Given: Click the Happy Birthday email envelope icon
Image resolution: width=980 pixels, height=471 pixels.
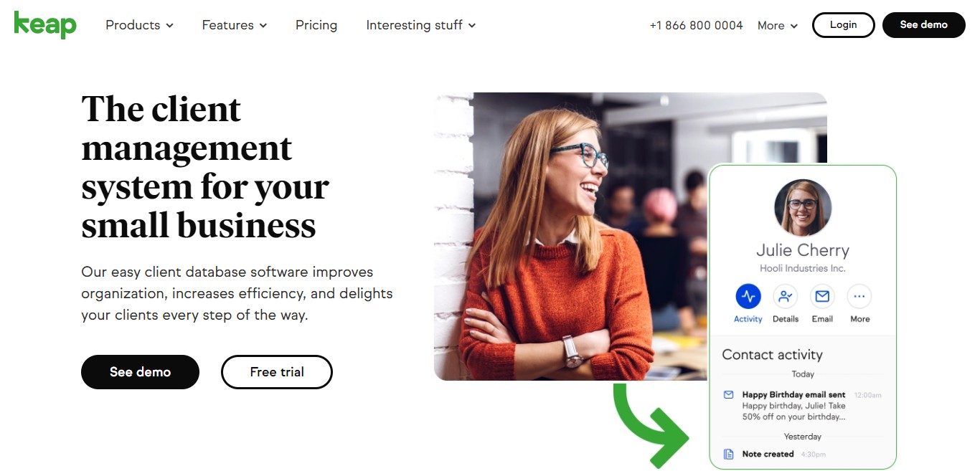Looking at the screenshot, I should [729, 394].
